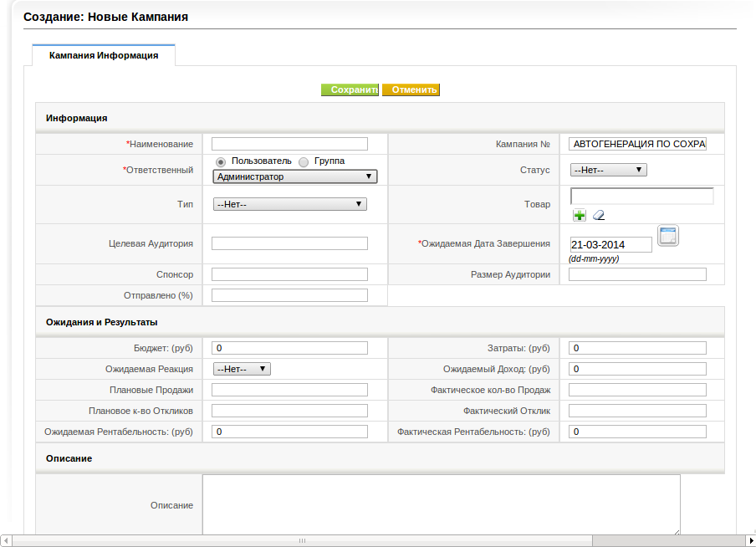Click inside the Описание text area
Screen dimensions: 756x547
pyautogui.click(x=442, y=504)
